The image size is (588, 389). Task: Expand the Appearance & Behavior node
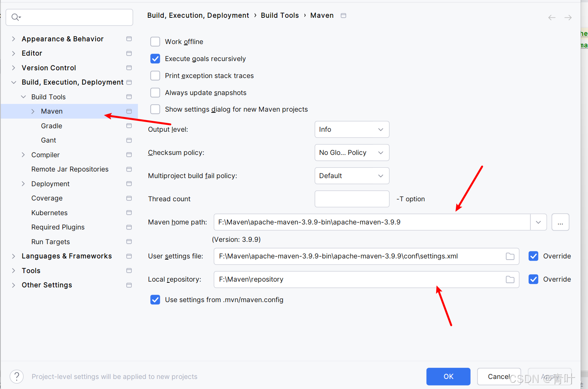coord(14,39)
